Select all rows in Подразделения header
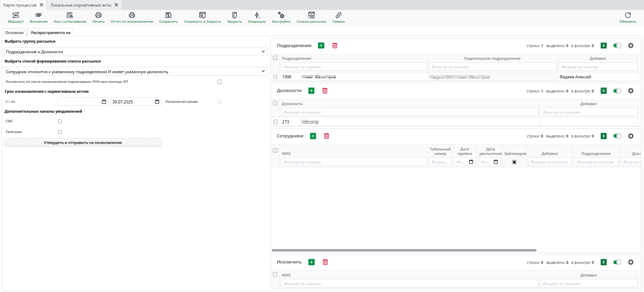This screenshot has height=292, width=644. click(275, 58)
